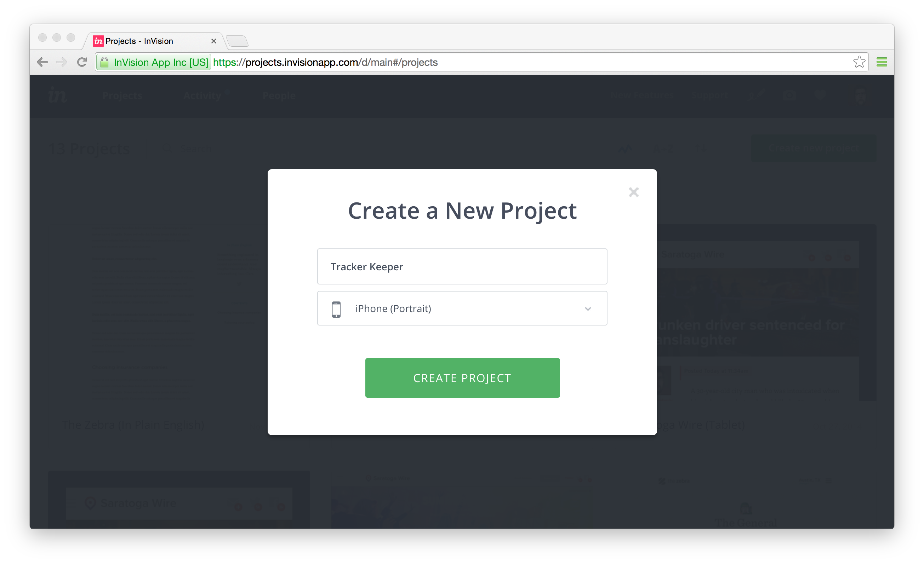Reload the page with the refresh icon
This screenshot has height=564, width=924.
(82, 62)
